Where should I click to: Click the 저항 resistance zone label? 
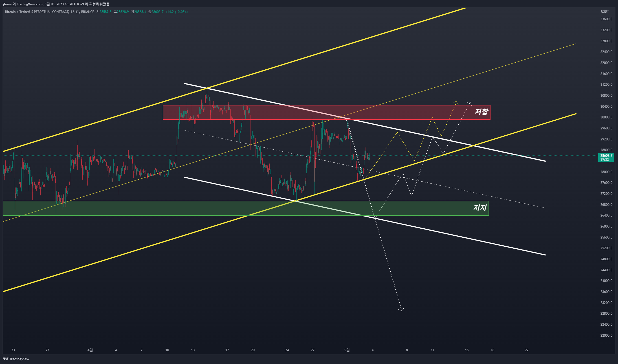pos(481,112)
